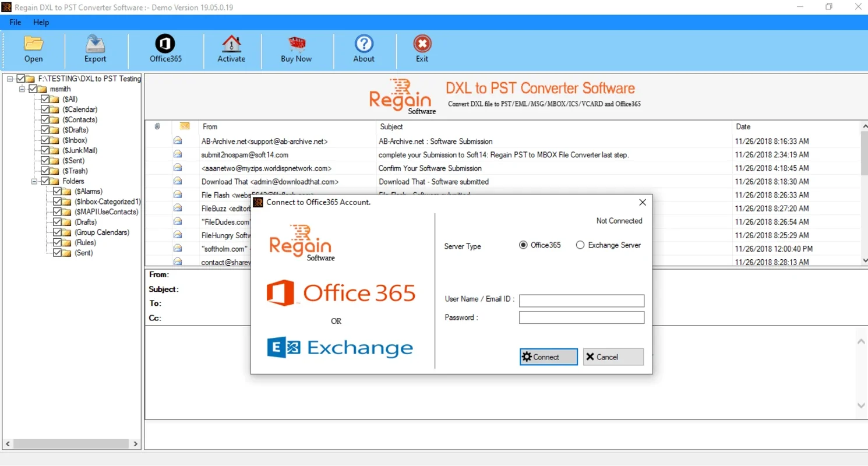
Task: Click the preview pane scrollbar down arrow
Action: 862,405
